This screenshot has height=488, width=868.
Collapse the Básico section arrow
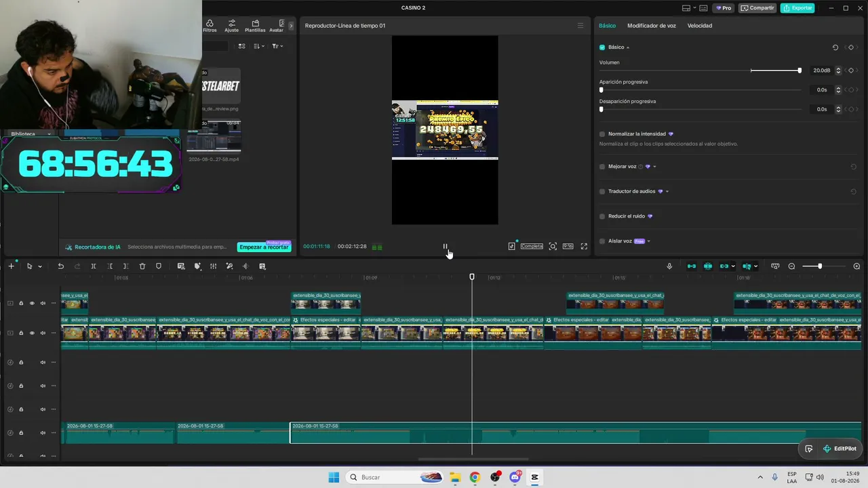coord(628,47)
